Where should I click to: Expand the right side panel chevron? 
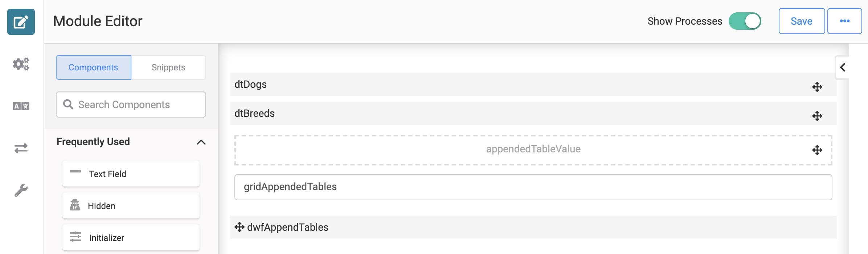click(x=843, y=67)
